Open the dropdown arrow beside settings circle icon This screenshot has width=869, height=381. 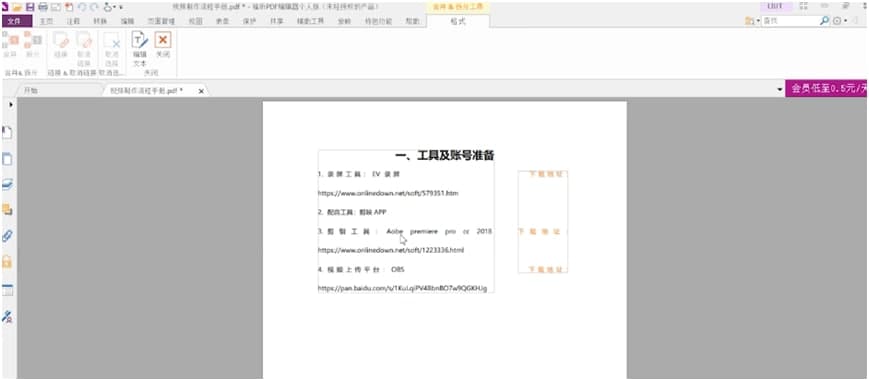point(846,21)
